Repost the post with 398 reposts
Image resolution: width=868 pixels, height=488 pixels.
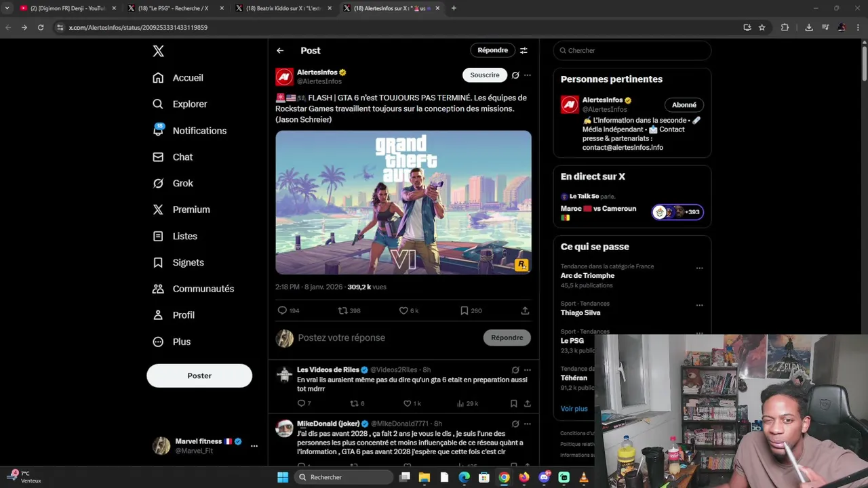pyautogui.click(x=349, y=310)
